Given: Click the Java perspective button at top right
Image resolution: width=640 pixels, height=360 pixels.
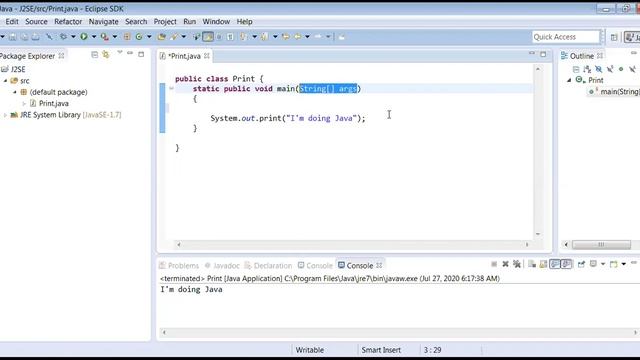Looking at the screenshot, I should (633, 37).
